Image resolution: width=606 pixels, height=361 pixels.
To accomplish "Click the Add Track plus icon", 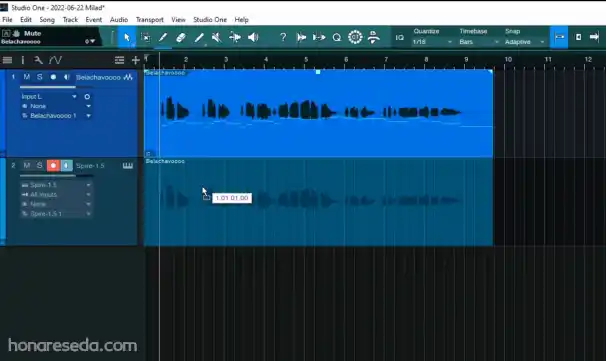I will coord(136,60).
